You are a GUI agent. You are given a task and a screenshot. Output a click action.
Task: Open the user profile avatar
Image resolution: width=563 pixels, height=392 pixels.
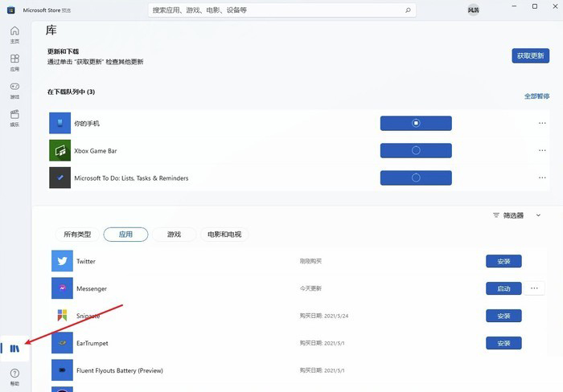474,10
